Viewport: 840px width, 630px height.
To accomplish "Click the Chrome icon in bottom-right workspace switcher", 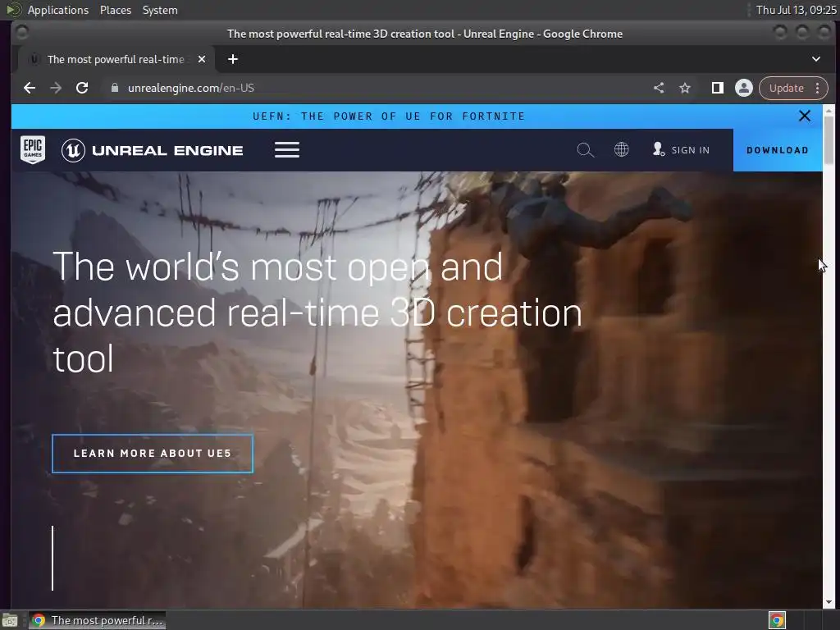I will click(x=777, y=620).
